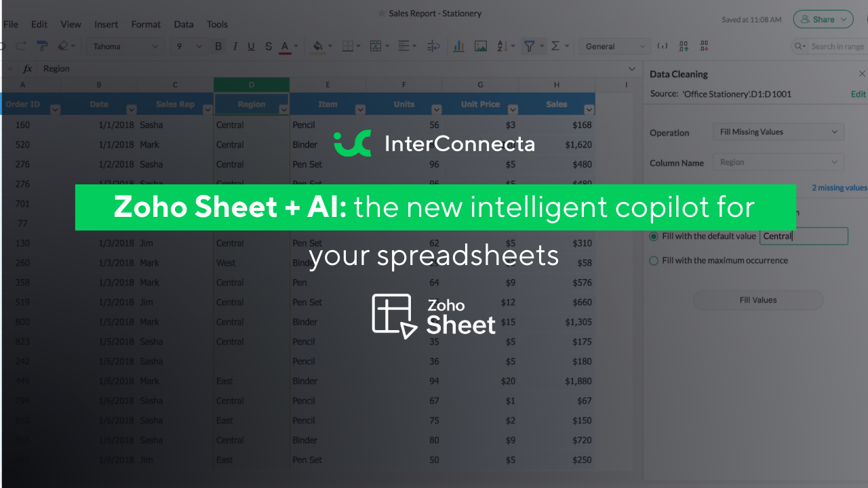Image resolution: width=868 pixels, height=488 pixels.
Task: Click the formula bar showing Region
Action: [332, 68]
